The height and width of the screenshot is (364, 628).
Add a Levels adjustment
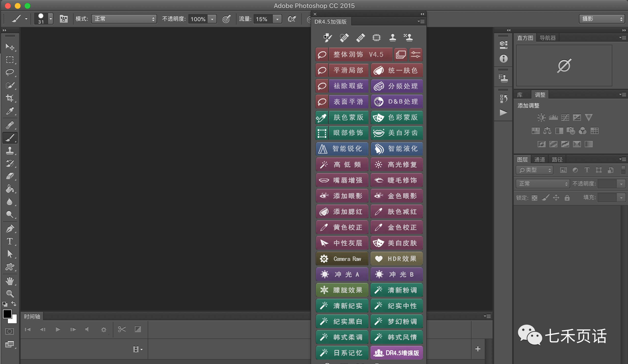point(553,117)
